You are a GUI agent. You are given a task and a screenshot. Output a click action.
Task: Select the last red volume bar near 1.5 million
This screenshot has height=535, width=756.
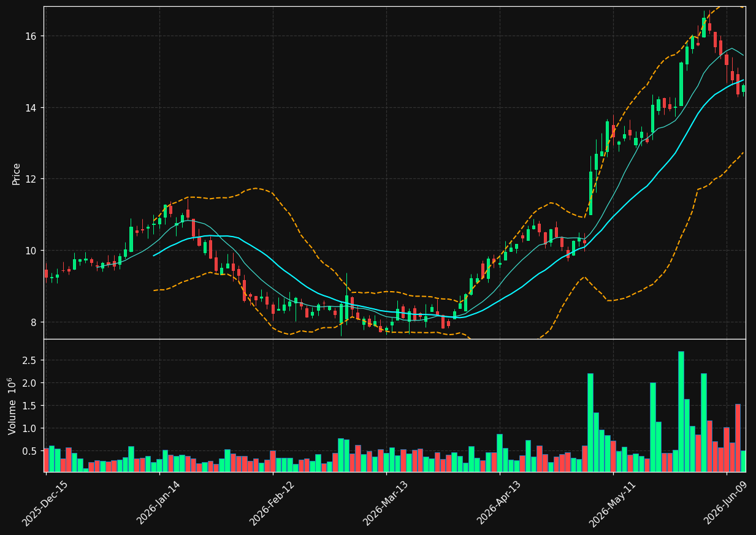(x=738, y=438)
